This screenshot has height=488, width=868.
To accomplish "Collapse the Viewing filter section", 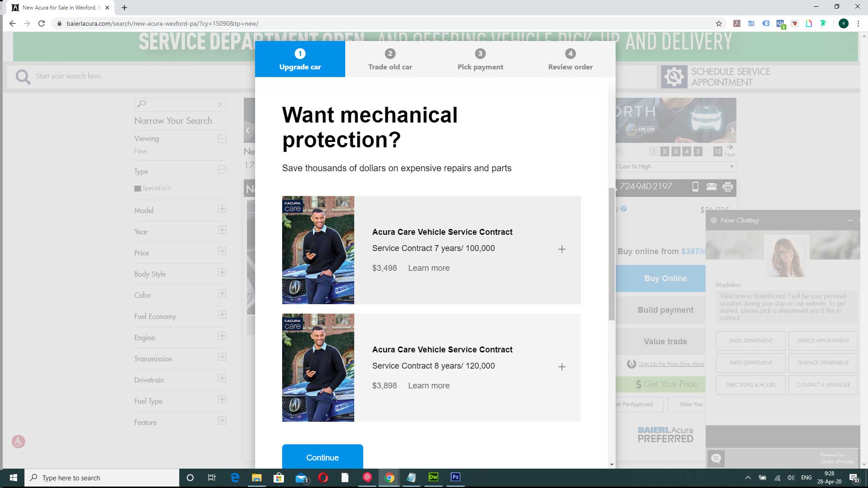I will 222,139.
